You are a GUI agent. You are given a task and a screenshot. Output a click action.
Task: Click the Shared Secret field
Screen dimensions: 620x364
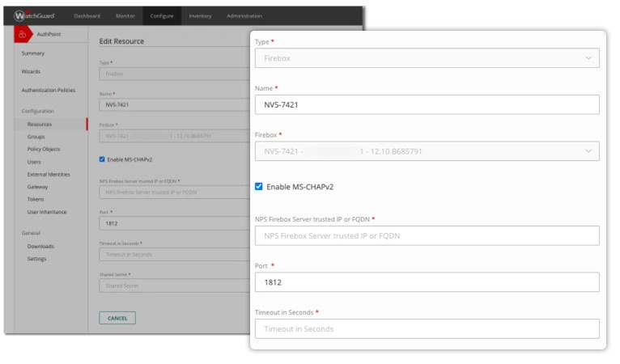pyautogui.click(x=174, y=286)
